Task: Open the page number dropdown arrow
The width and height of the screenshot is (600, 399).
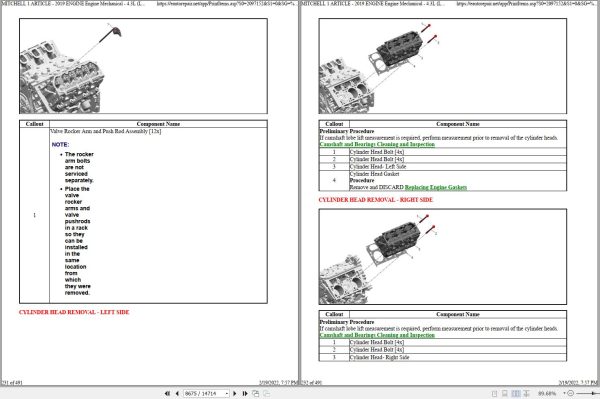Action: point(227,393)
